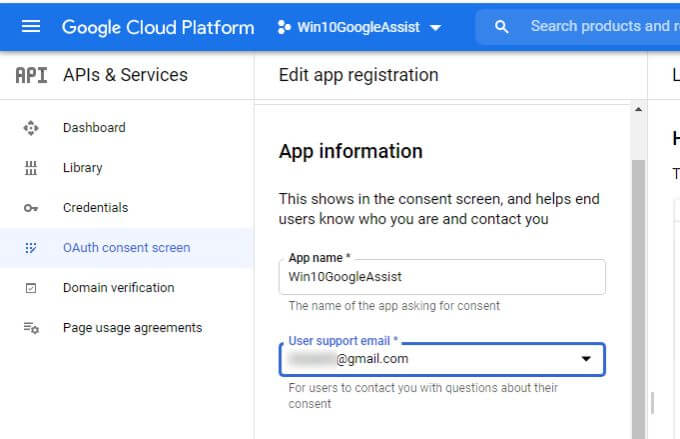Click the Credentials key icon
This screenshot has height=439, width=680.
[31, 208]
